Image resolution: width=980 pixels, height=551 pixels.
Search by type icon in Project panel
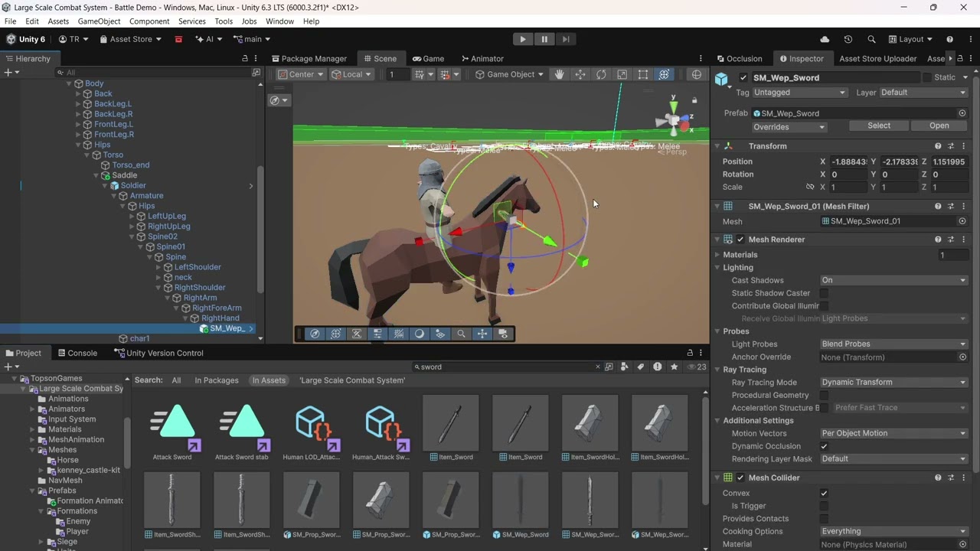(625, 367)
